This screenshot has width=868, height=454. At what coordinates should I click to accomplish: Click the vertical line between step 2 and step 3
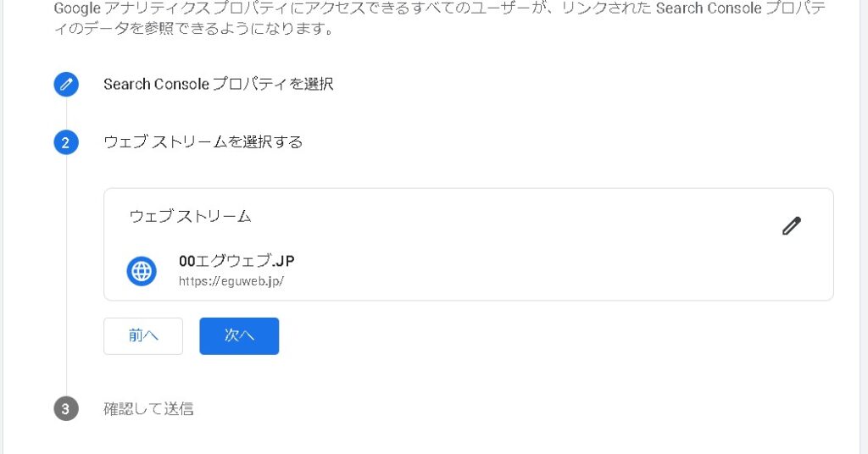pos(66,275)
